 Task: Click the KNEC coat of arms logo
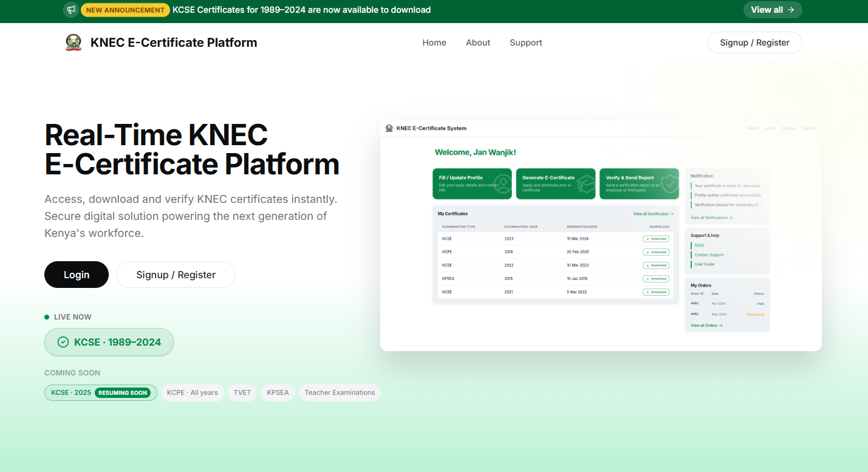73,43
